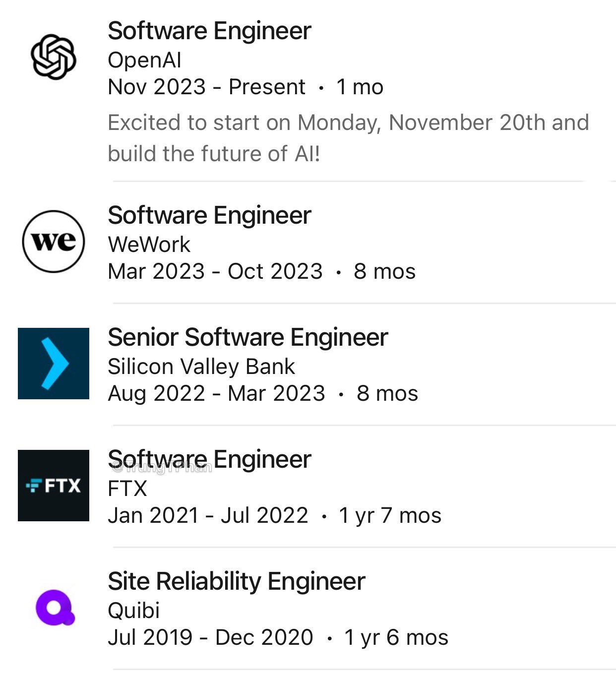Click the WeWork company logo
The height and width of the screenshot is (680, 616).
point(54,242)
